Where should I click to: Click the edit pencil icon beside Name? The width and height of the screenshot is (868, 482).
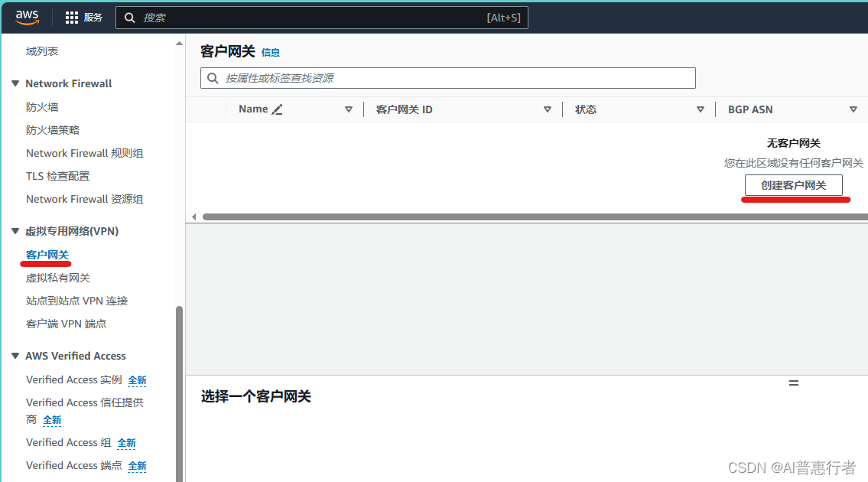[x=278, y=109]
